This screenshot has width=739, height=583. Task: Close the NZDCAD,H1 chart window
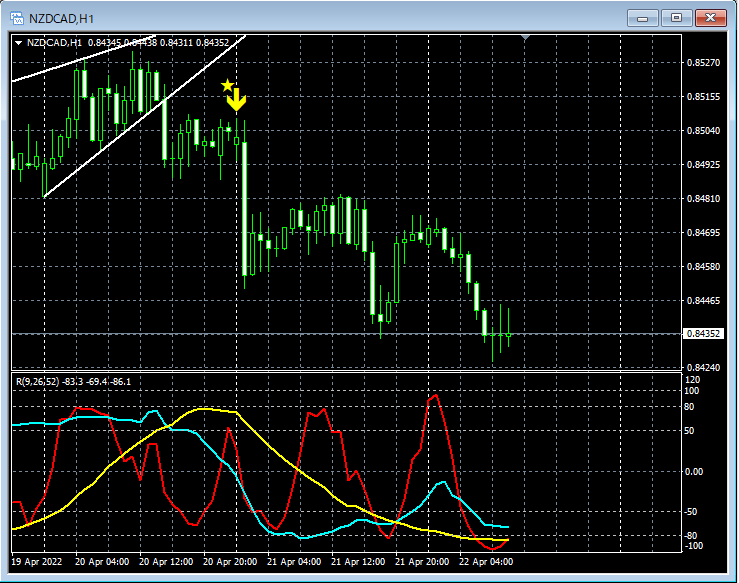click(x=711, y=18)
